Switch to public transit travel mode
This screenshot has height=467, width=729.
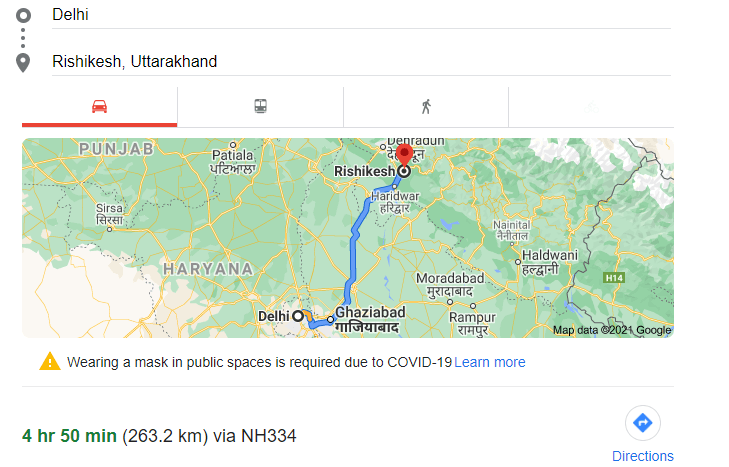point(260,107)
